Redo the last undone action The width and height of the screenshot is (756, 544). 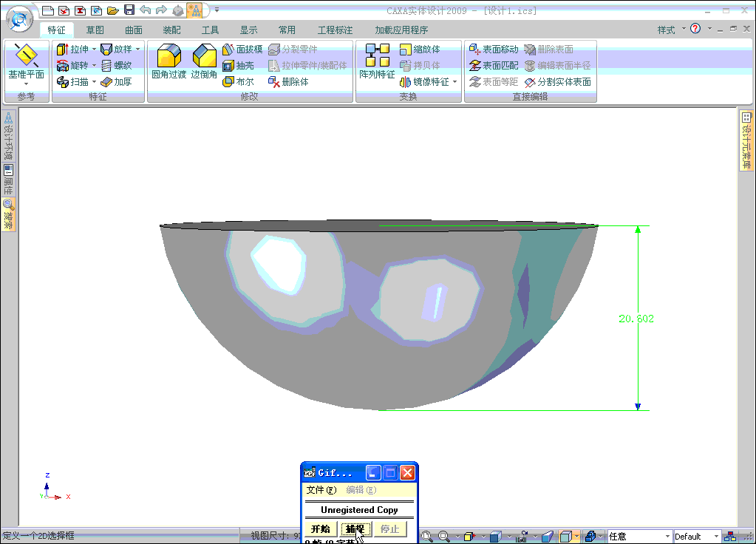pos(162,10)
